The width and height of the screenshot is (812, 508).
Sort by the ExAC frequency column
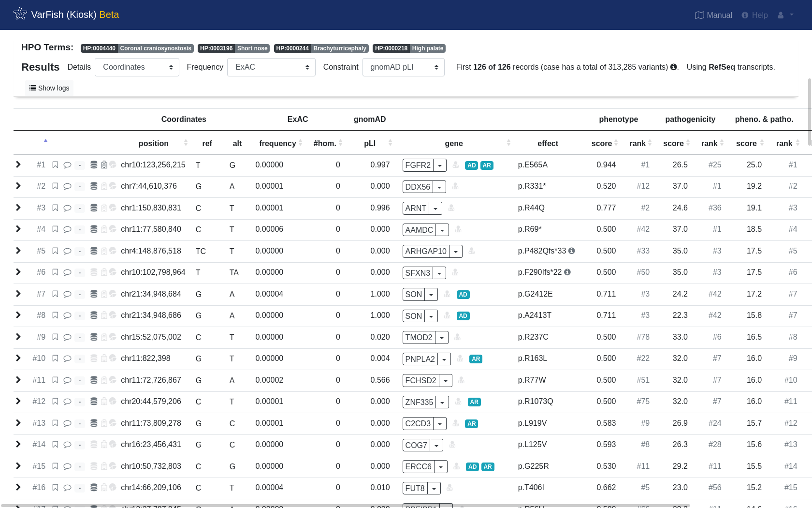(281, 143)
